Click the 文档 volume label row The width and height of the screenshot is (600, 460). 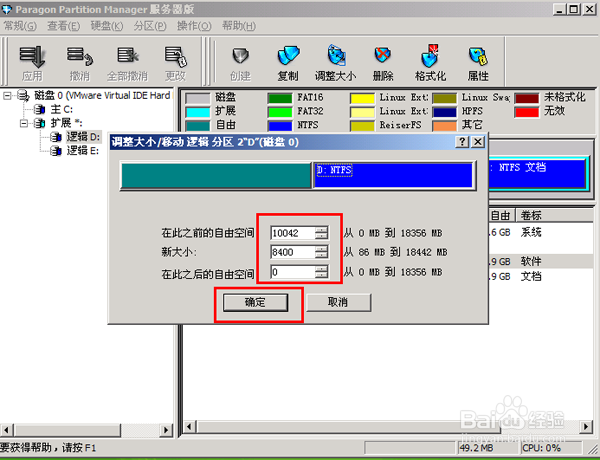(531, 276)
